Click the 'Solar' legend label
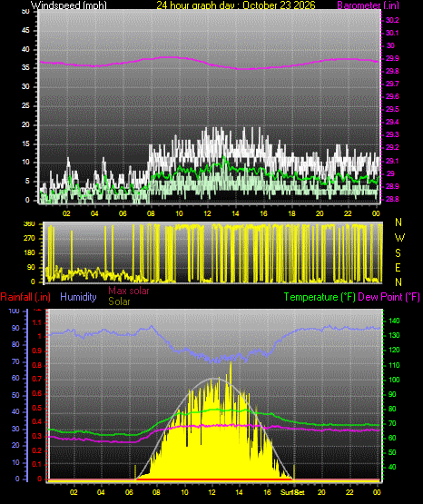Screen dimensions: 423x504 tap(119, 301)
